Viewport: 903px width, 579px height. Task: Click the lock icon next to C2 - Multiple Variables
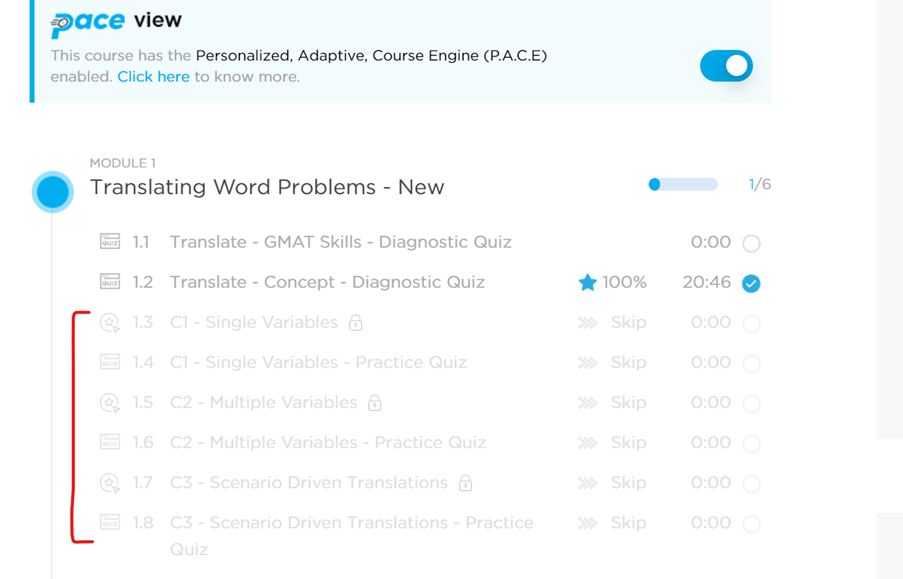tap(375, 403)
